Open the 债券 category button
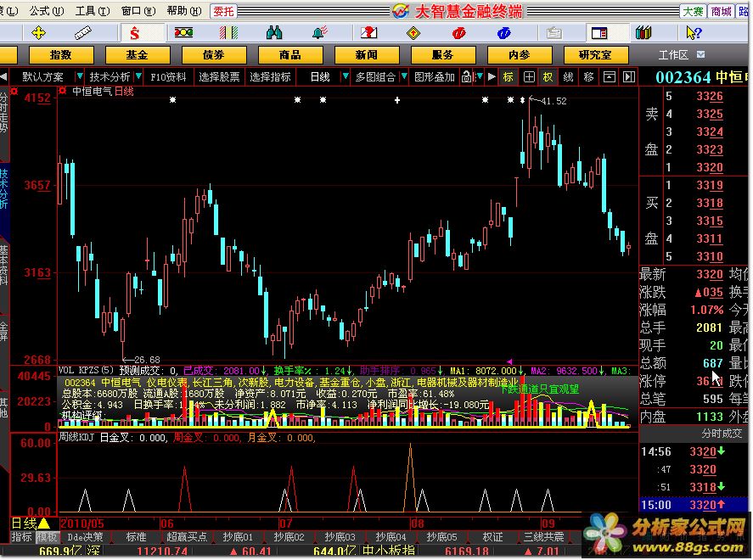This screenshot has height=560, width=753. tap(214, 54)
